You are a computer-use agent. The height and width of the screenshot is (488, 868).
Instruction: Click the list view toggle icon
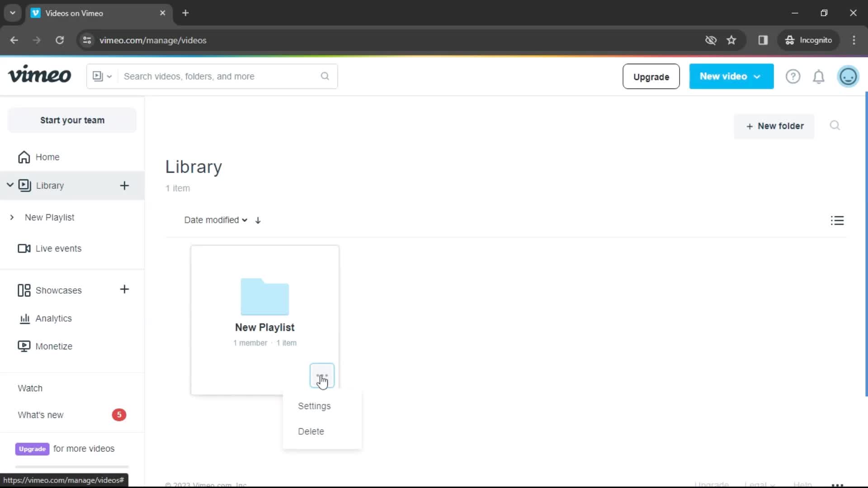[836, 221]
